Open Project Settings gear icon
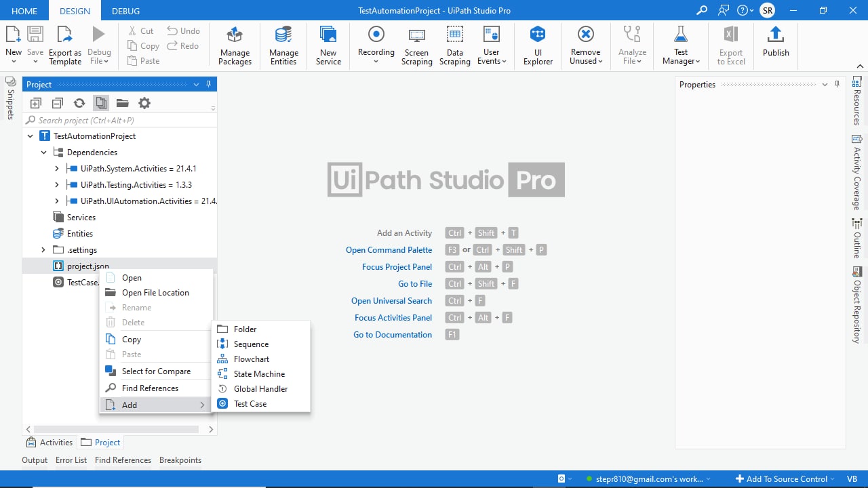Image resolution: width=868 pixels, height=488 pixels. (144, 103)
